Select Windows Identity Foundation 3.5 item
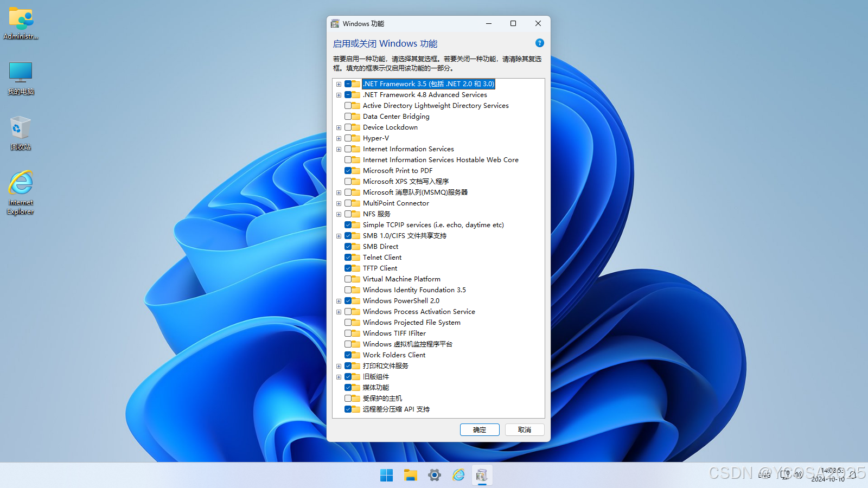This screenshot has width=868, height=488. coord(414,290)
